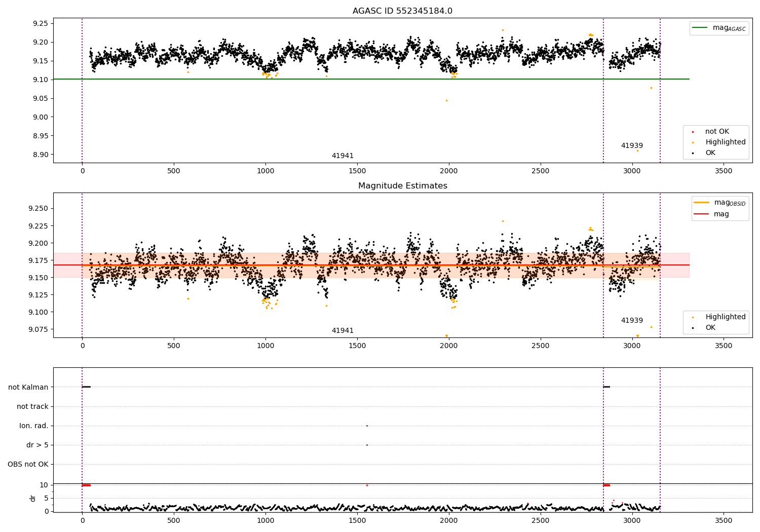Image resolution: width=760 pixels, height=532 pixels.
Task: Click 'OK' legend entry in middle plot
Action: tap(710, 328)
